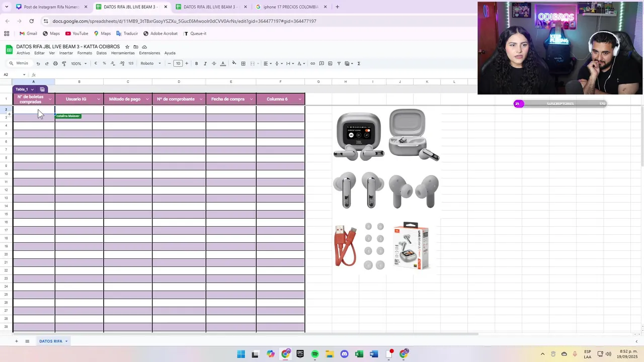Screen dimensions: 644x362
Task: Toggle strikethrough formatting
Action: [214, 63]
